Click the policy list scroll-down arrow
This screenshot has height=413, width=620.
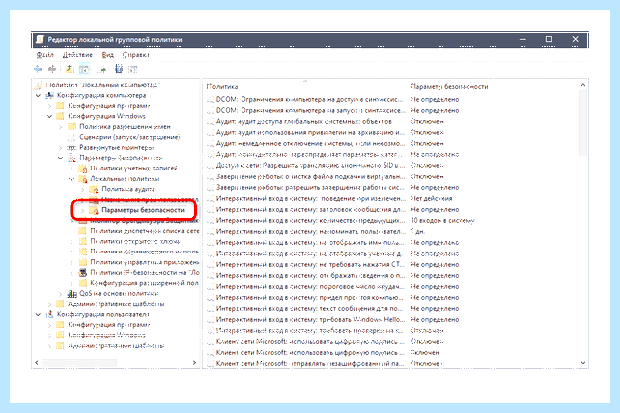pyautogui.click(x=582, y=363)
